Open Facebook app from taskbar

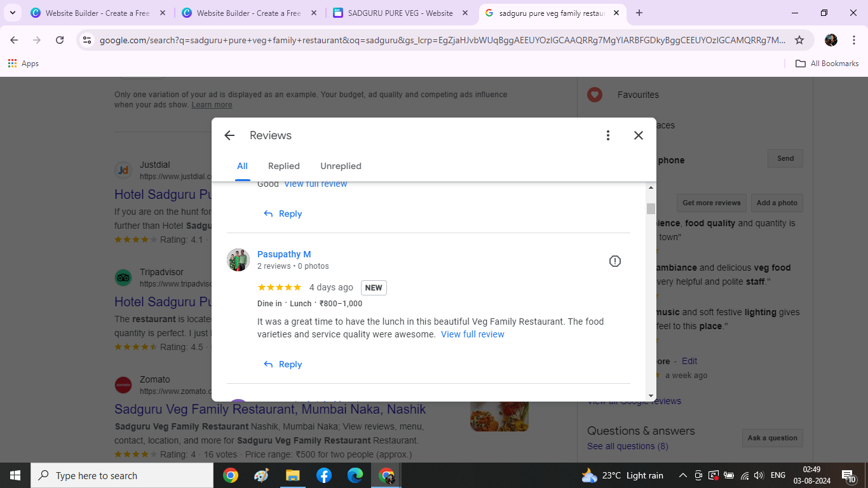(x=323, y=475)
